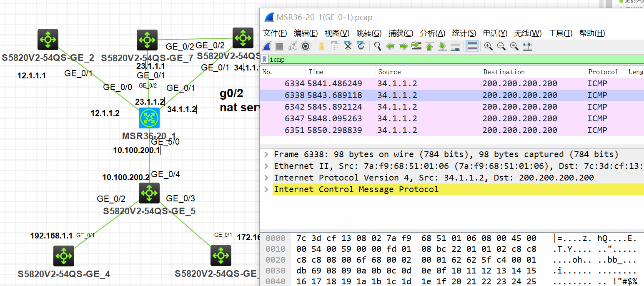Sort by the Source column header
The height and width of the screenshot is (286, 644).
pyautogui.click(x=428, y=72)
